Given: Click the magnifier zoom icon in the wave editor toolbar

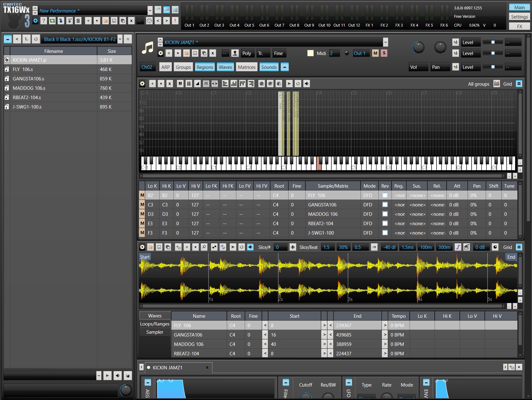Looking at the screenshot, I should click(204, 247).
